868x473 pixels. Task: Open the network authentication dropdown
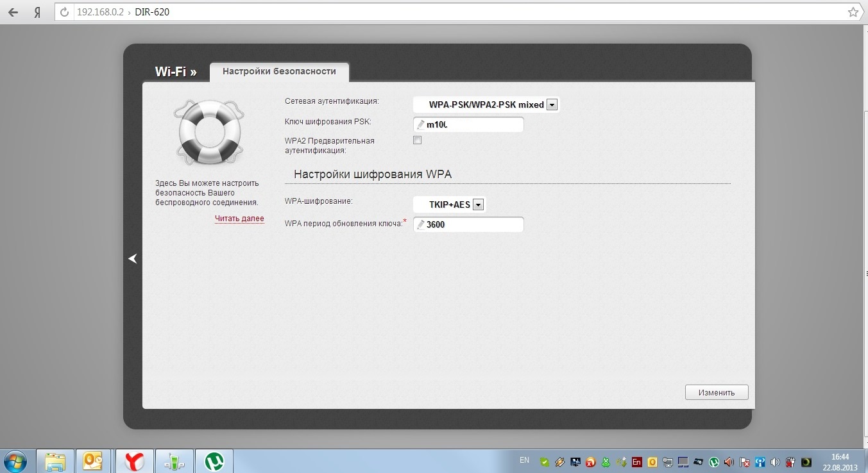pyautogui.click(x=486, y=104)
